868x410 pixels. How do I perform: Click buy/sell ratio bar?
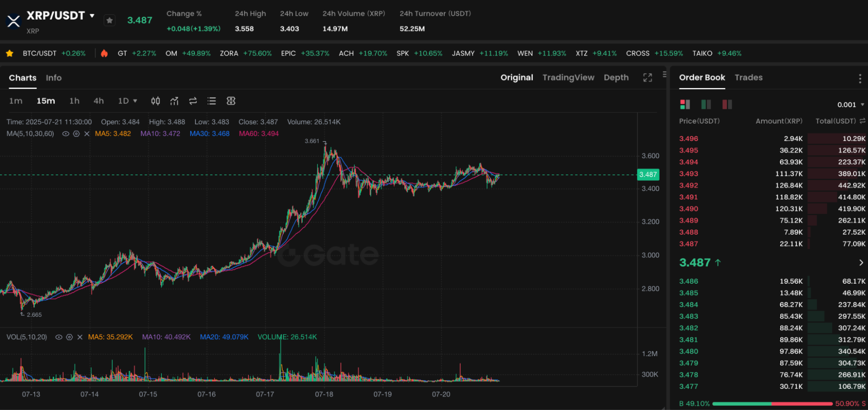point(772,403)
